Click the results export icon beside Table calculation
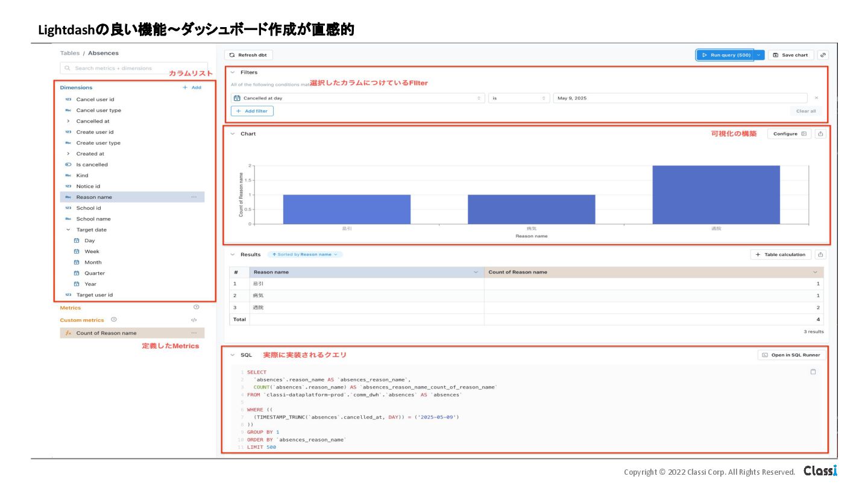 click(820, 255)
